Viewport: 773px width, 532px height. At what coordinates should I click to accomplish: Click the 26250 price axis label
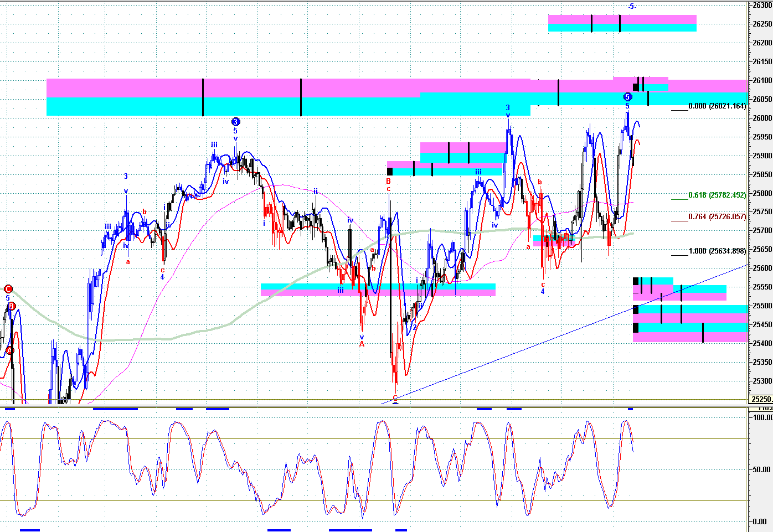pyautogui.click(x=762, y=24)
